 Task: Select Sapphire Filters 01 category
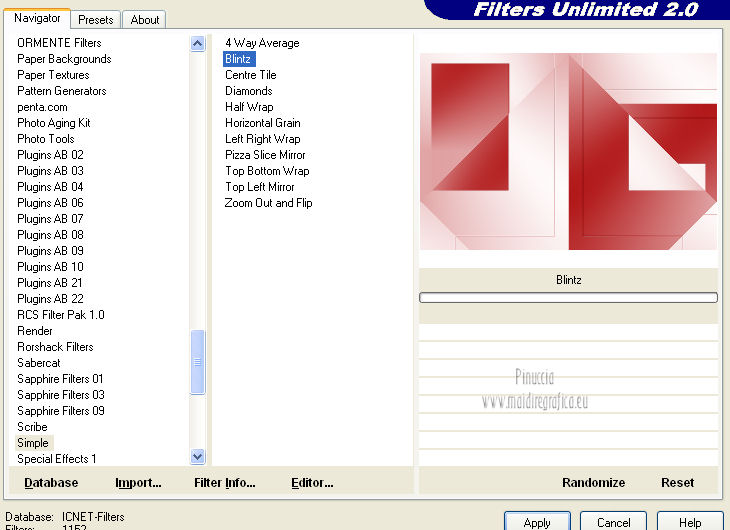(x=60, y=379)
